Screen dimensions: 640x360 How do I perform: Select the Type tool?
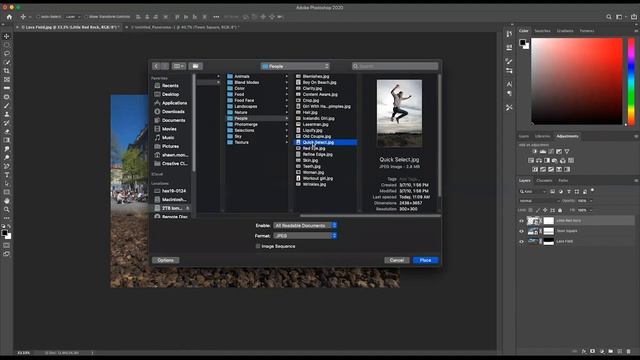pos(7,175)
